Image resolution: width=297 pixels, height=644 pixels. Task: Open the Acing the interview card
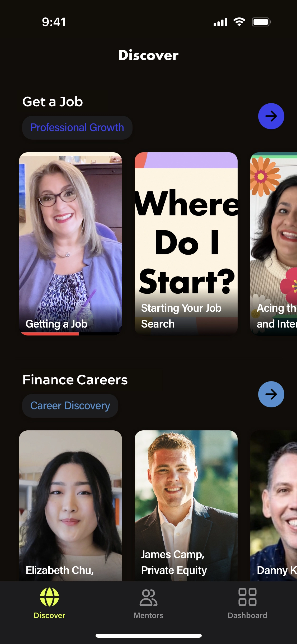[274, 244]
